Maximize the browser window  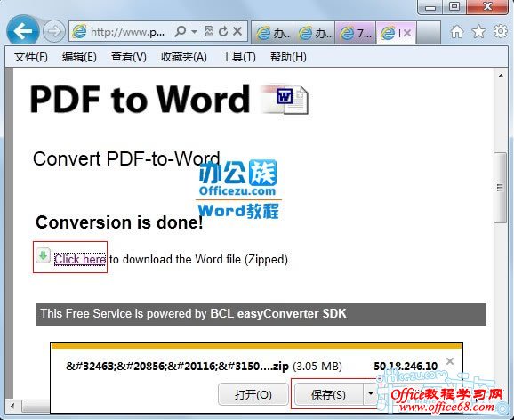pos(454,6)
